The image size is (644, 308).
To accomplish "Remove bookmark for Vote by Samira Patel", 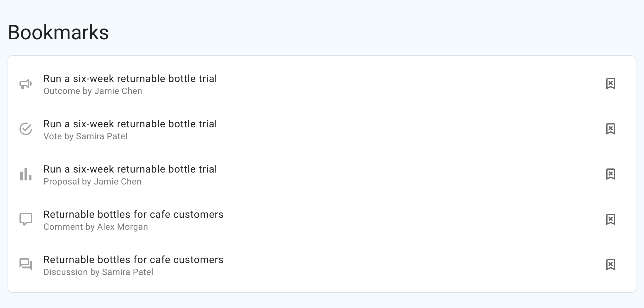I will pos(610,129).
